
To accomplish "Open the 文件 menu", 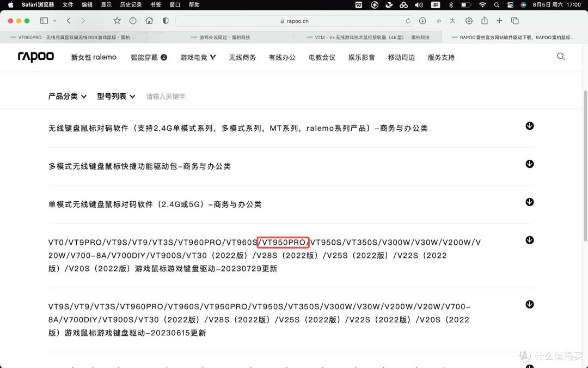I will click(68, 5).
